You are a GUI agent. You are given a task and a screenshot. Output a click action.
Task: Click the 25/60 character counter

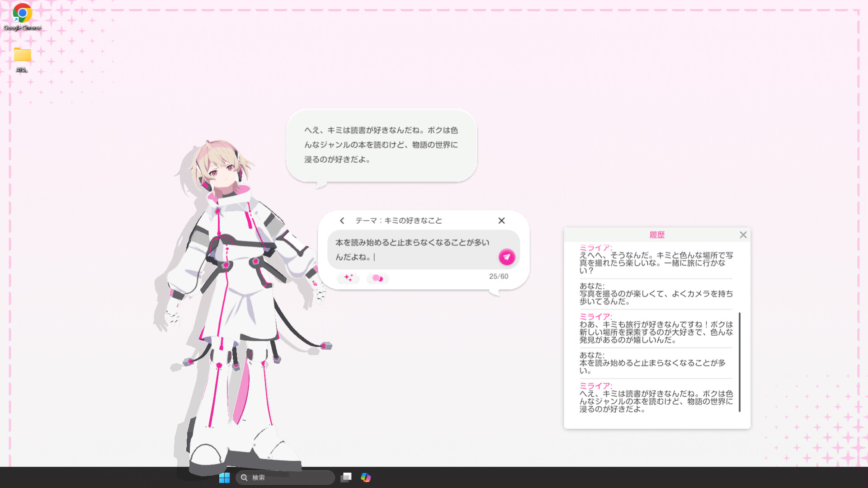click(498, 276)
